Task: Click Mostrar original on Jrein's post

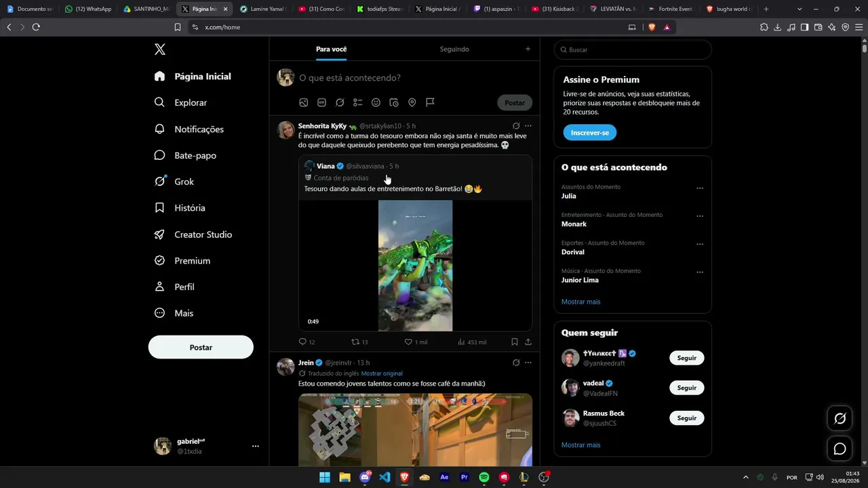Action: pyautogui.click(x=382, y=373)
